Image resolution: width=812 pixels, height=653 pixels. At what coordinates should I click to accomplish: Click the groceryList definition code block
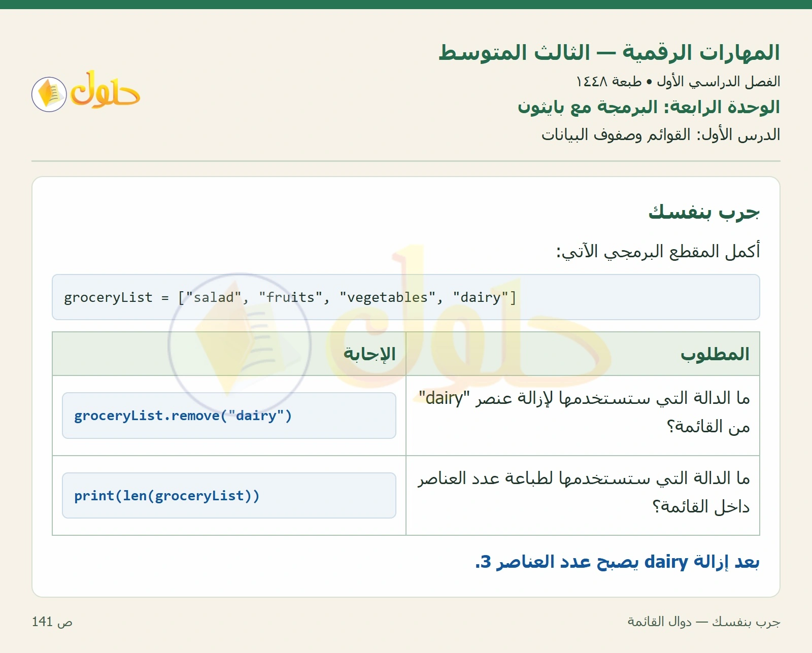pyautogui.click(x=405, y=297)
